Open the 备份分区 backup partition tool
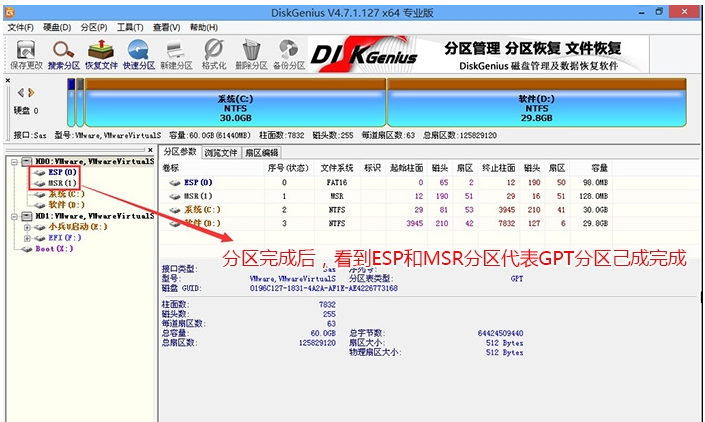Viewport: 705px width, 422px height. (x=289, y=55)
